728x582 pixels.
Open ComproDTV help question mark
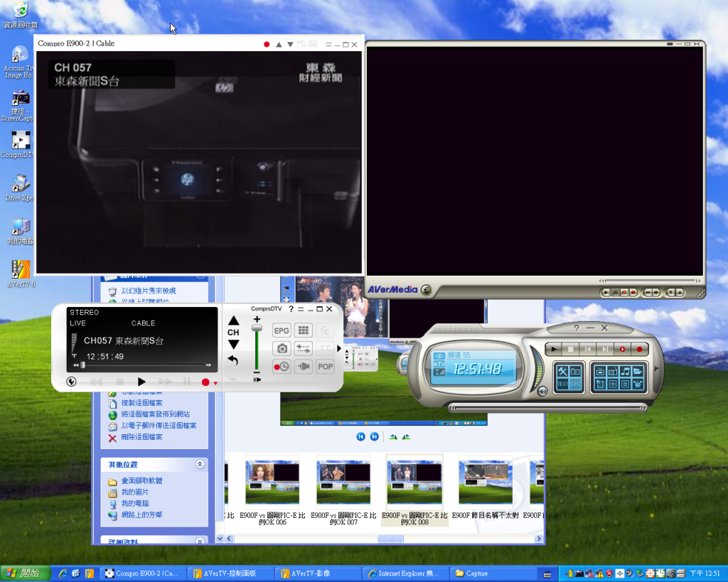pyautogui.click(x=291, y=308)
